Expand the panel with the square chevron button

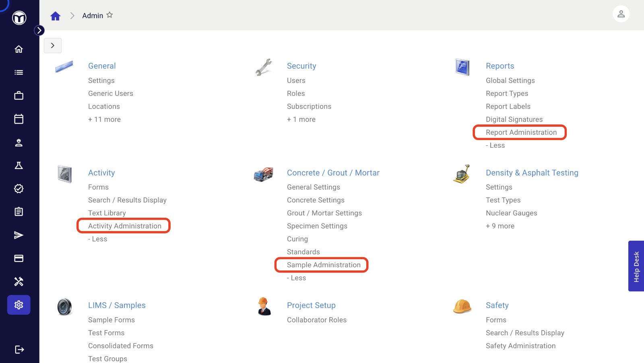(53, 45)
